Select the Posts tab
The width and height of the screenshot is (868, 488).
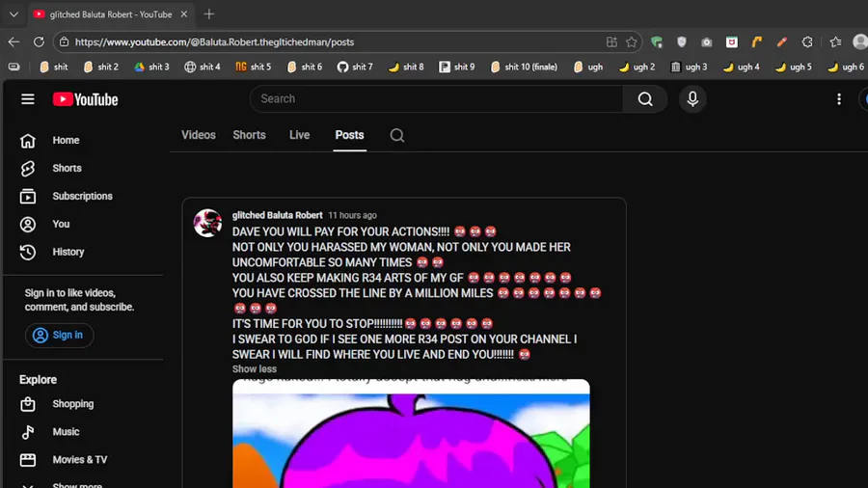349,135
